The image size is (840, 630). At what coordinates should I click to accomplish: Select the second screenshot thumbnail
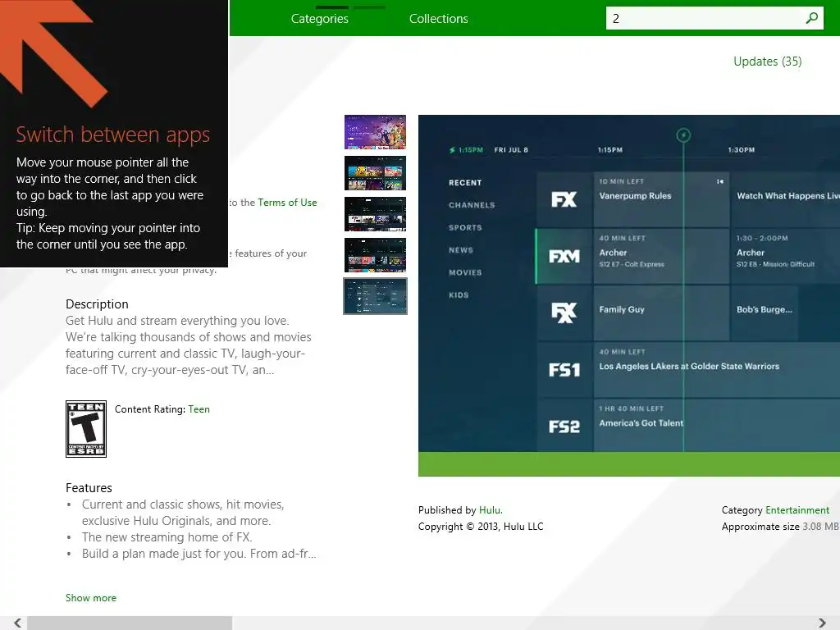click(x=375, y=173)
